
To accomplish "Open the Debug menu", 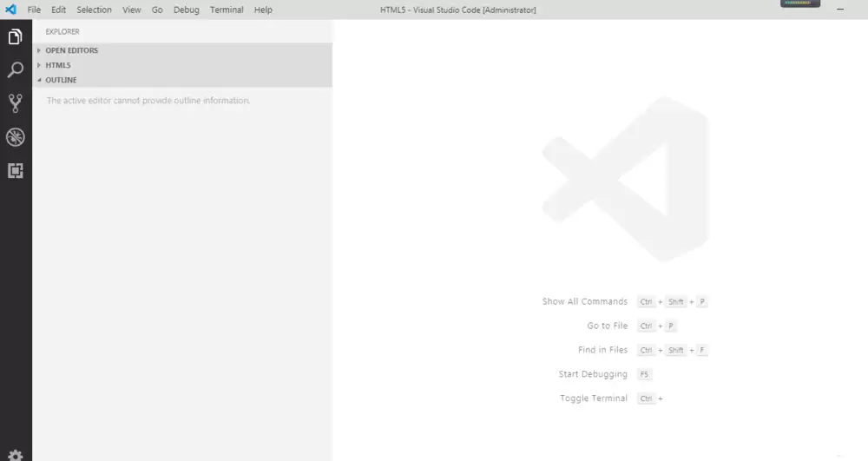I will click(186, 10).
